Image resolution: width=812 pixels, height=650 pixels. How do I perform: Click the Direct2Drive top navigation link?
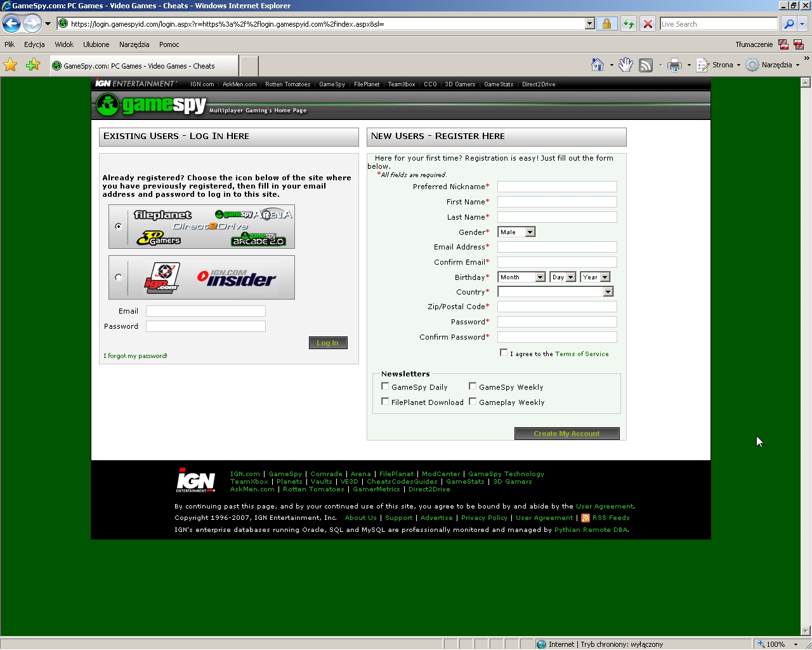(539, 84)
